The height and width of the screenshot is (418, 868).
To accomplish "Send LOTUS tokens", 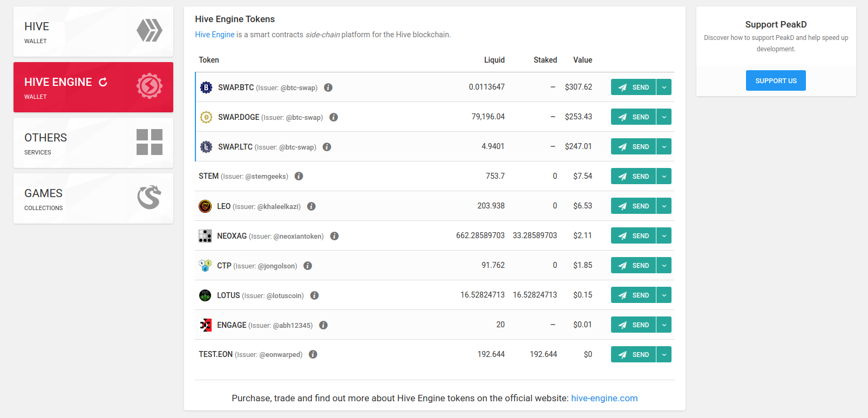I will [x=633, y=295].
